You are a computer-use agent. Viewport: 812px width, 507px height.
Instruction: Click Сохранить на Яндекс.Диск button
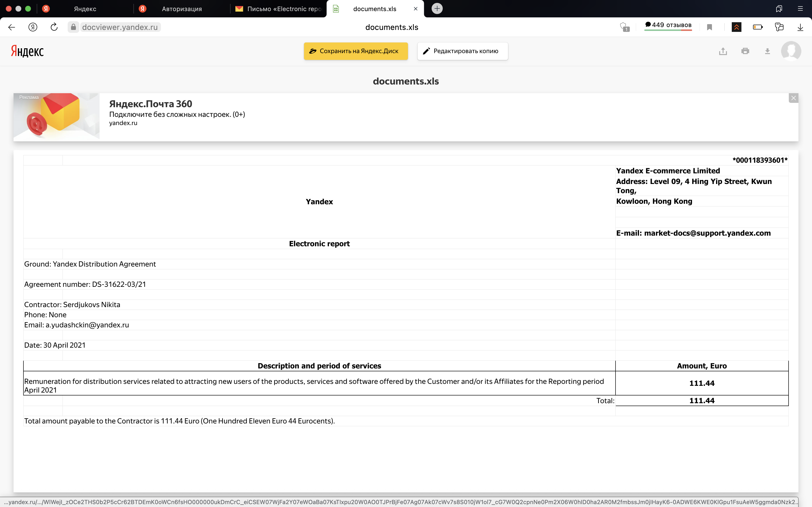point(356,51)
